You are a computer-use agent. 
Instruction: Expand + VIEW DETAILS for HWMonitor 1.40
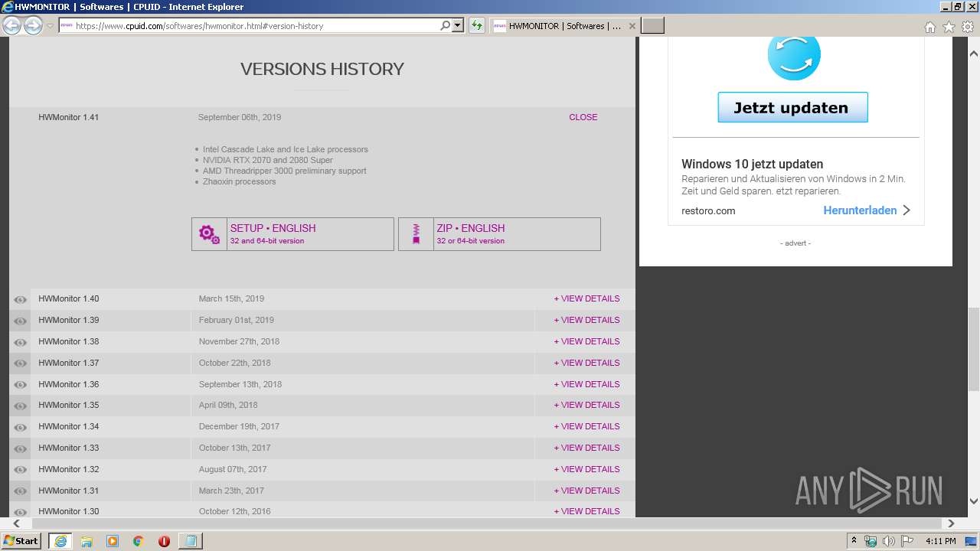[x=586, y=298]
